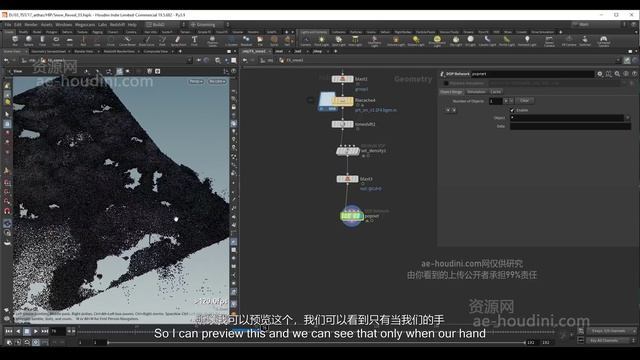Image resolution: width=640 pixels, height=360 pixels.
Task: Select the popnet DOP network node
Action: [351, 216]
